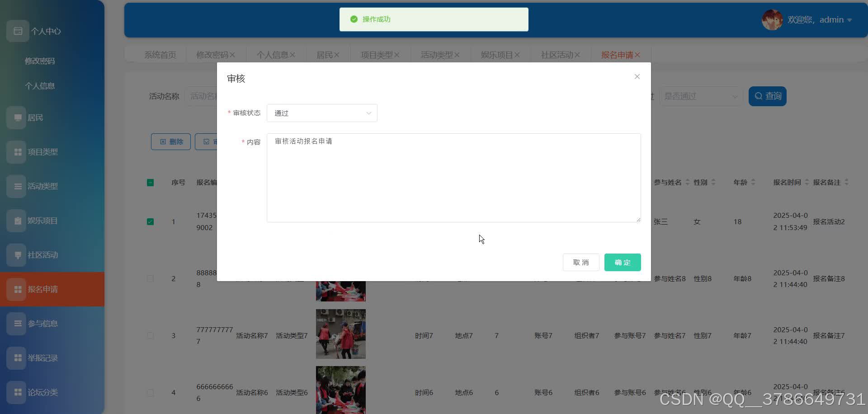Select 活动类型 in the sidebar

(43, 186)
